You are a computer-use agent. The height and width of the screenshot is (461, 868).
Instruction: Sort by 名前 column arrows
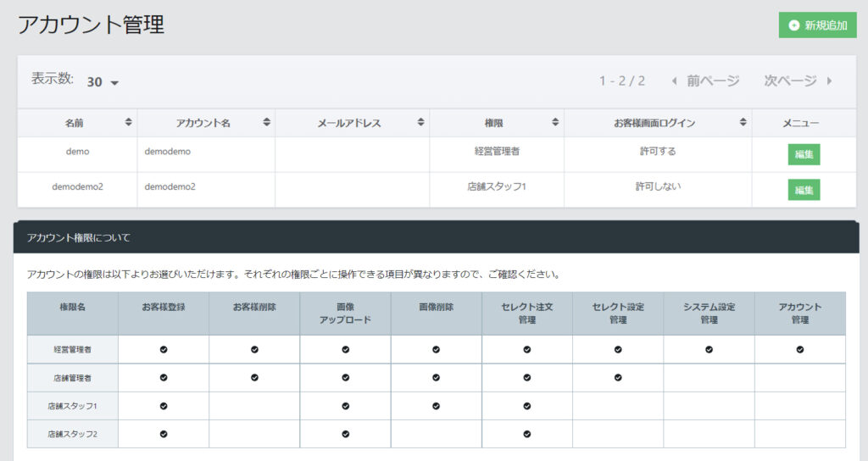(x=128, y=123)
